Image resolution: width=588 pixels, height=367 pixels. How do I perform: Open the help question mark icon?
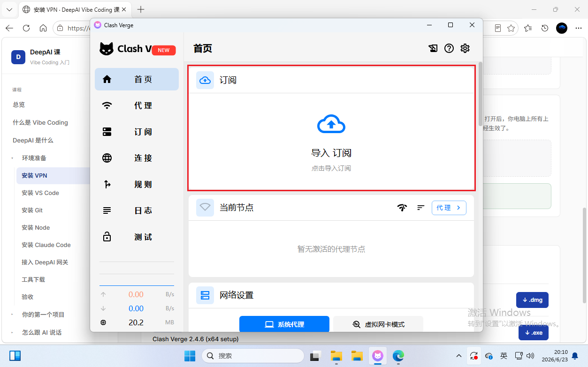[x=449, y=48]
